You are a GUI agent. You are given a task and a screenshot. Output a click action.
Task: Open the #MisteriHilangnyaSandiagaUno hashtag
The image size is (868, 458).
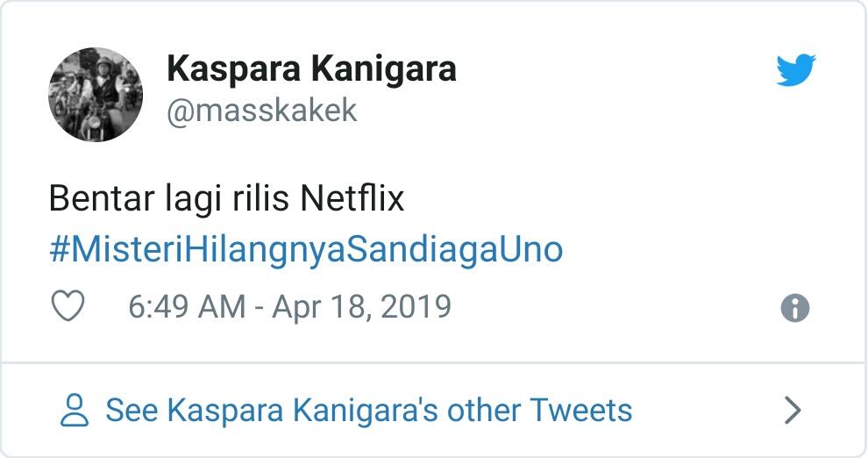click(306, 250)
